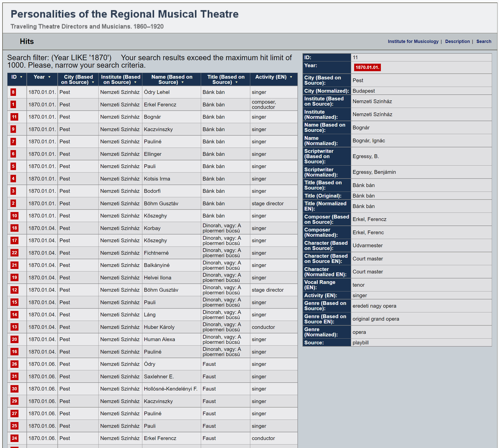499x448 pixels.
Task: Sort by City (Based on Source) arrow
Action: click(x=93, y=82)
